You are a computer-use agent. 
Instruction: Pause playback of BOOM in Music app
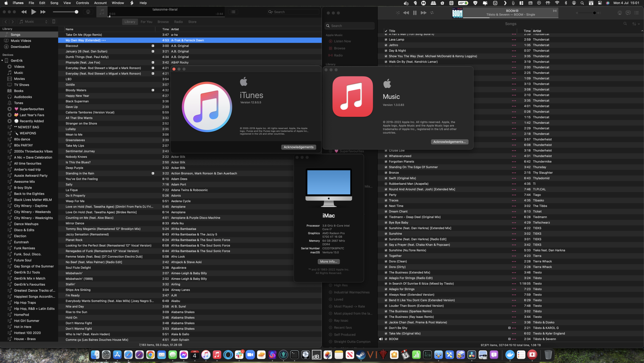point(415,13)
